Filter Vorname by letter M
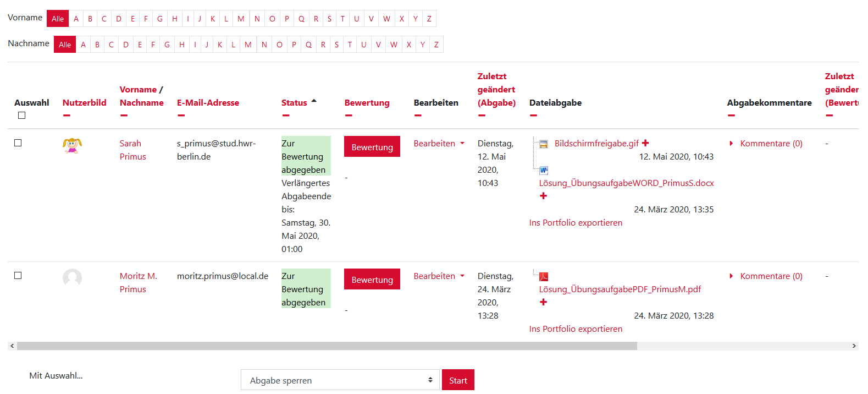868x394 pixels. click(x=241, y=19)
